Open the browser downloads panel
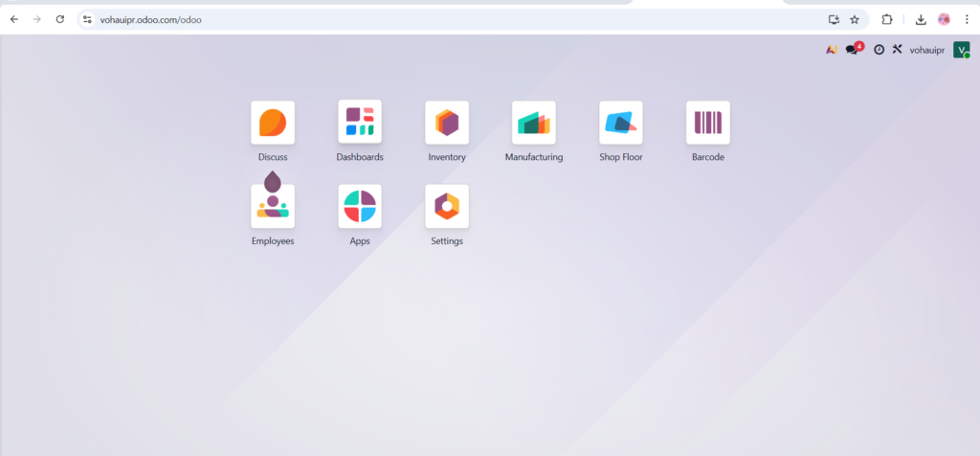 (920, 19)
